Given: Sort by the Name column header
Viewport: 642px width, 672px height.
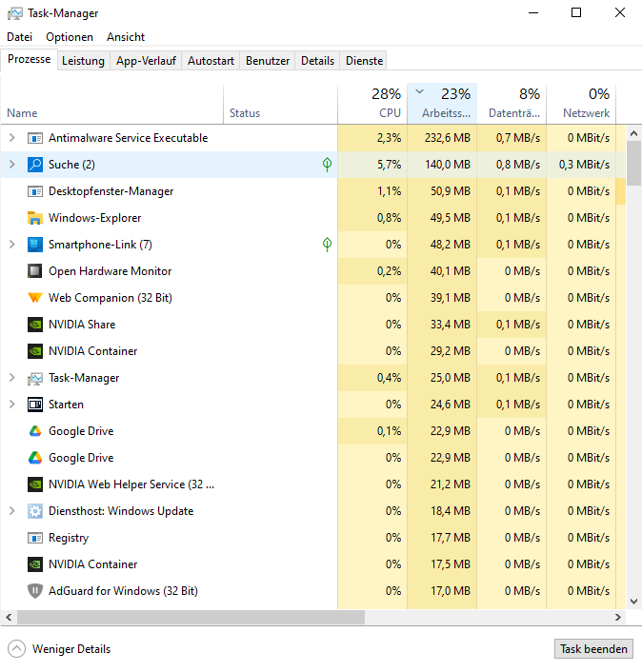Looking at the screenshot, I should (x=112, y=105).
